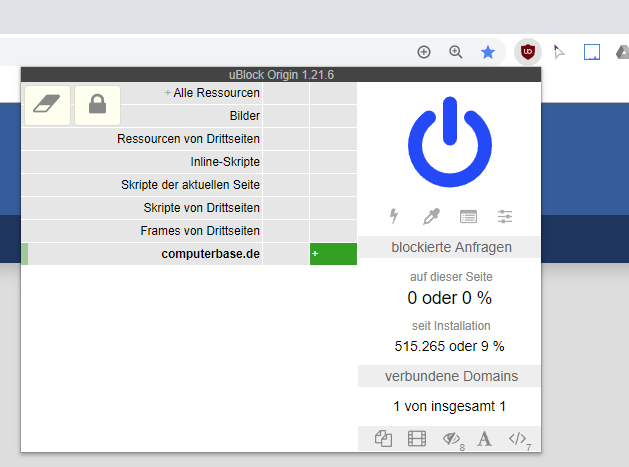The height and width of the screenshot is (467, 629).
Task: Toggle the big blue power button
Action: (450, 142)
